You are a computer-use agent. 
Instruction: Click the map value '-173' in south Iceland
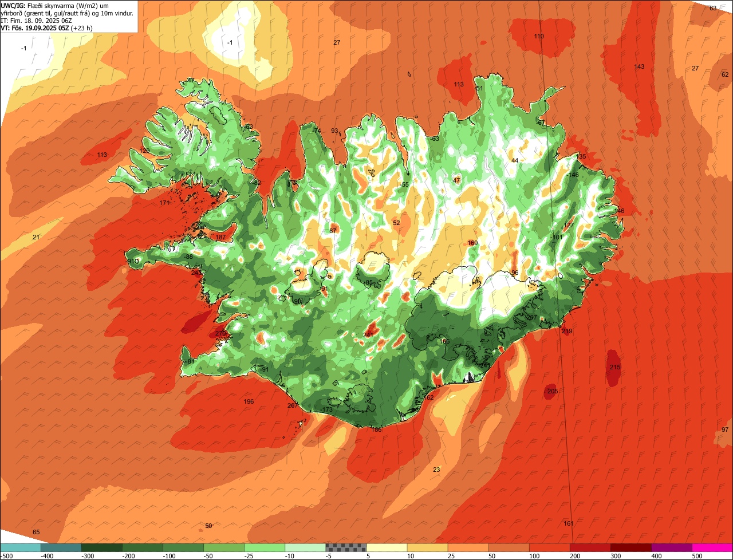click(327, 409)
